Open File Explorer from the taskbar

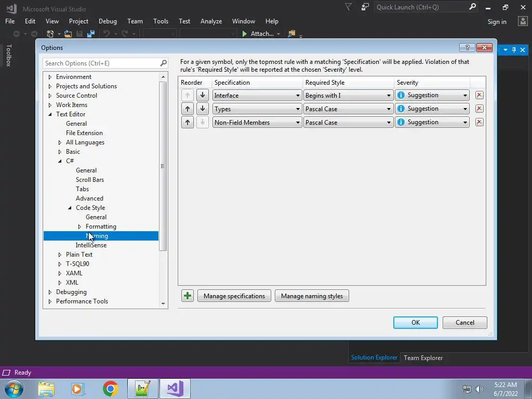coord(46,389)
